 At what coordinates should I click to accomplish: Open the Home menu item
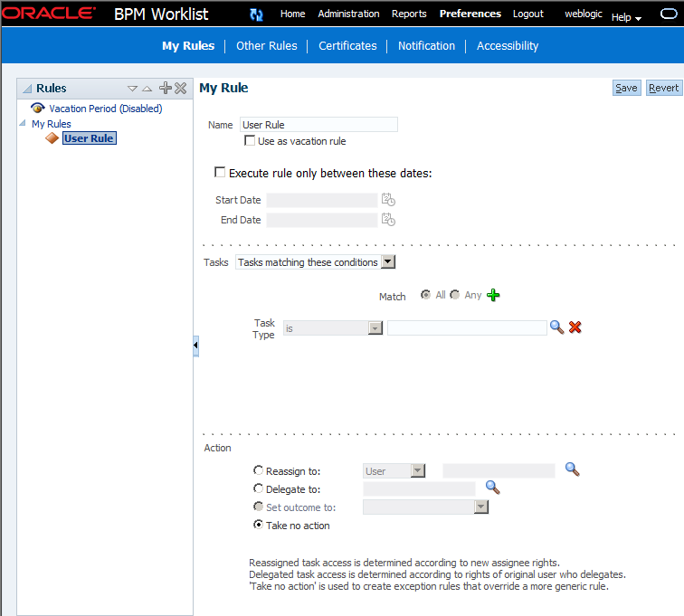(293, 14)
